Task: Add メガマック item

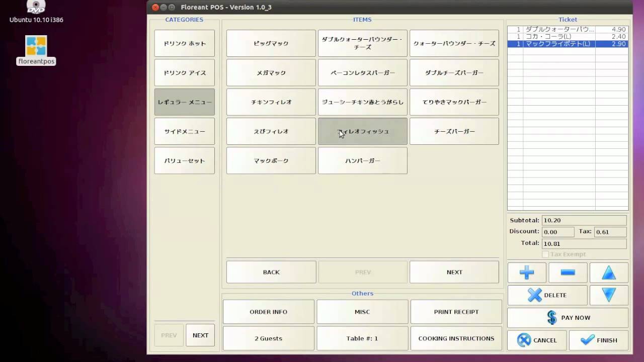Action: [x=271, y=73]
